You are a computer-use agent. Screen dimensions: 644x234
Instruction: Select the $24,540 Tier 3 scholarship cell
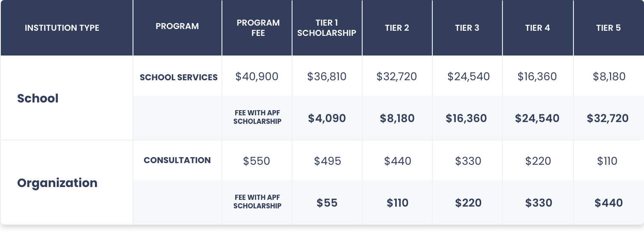[x=469, y=77]
